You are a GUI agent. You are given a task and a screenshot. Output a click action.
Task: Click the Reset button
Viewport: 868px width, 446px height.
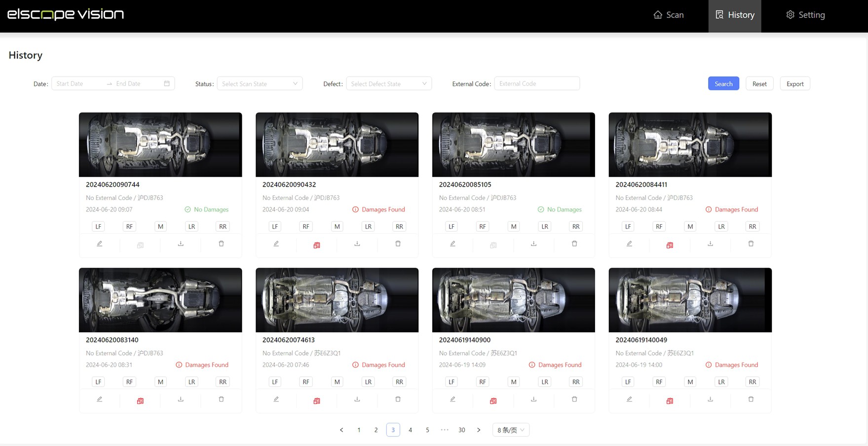(x=759, y=83)
